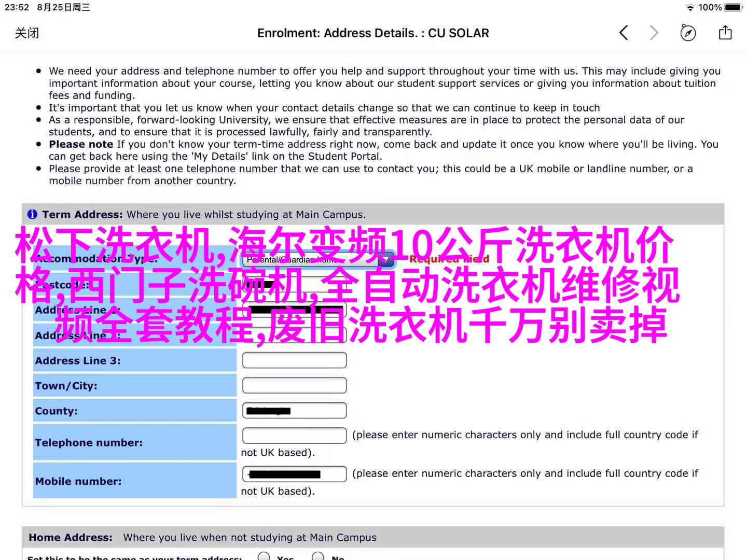Screen dimensions: 747x560
Task: Click the Telephone number input field
Action: (x=294, y=436)
